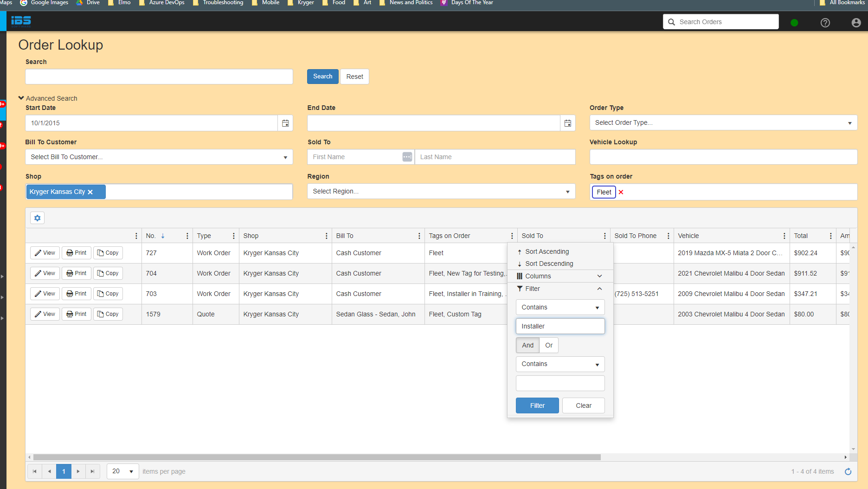Screen dimensions: 868x489
Task: Expand the Columns submenu
Action: pyautogui.click(x=560, y=276)
